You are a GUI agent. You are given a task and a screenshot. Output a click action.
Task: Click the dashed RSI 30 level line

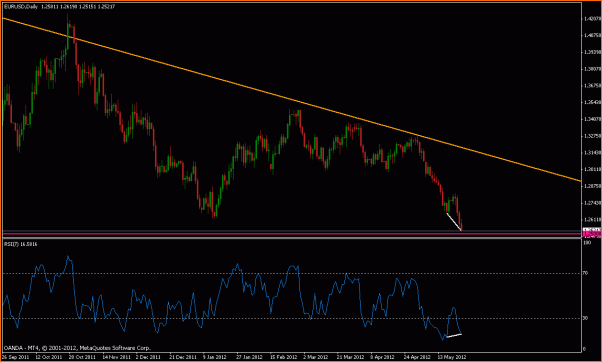pyautogui.click(x=292, y=318)
